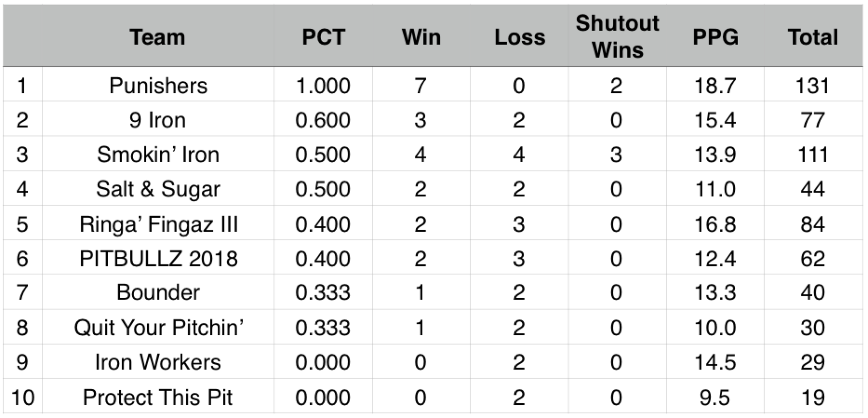Select the PPG column header

click(x=715, y=37)
